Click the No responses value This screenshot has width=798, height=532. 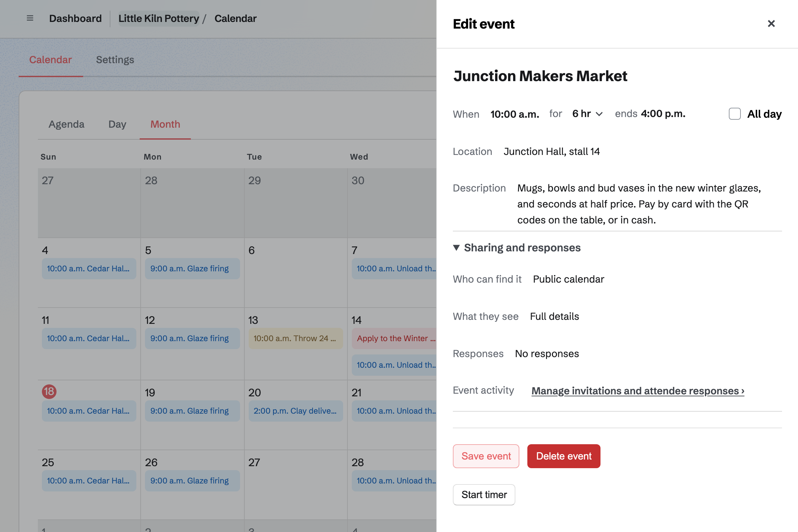[547, 353]
